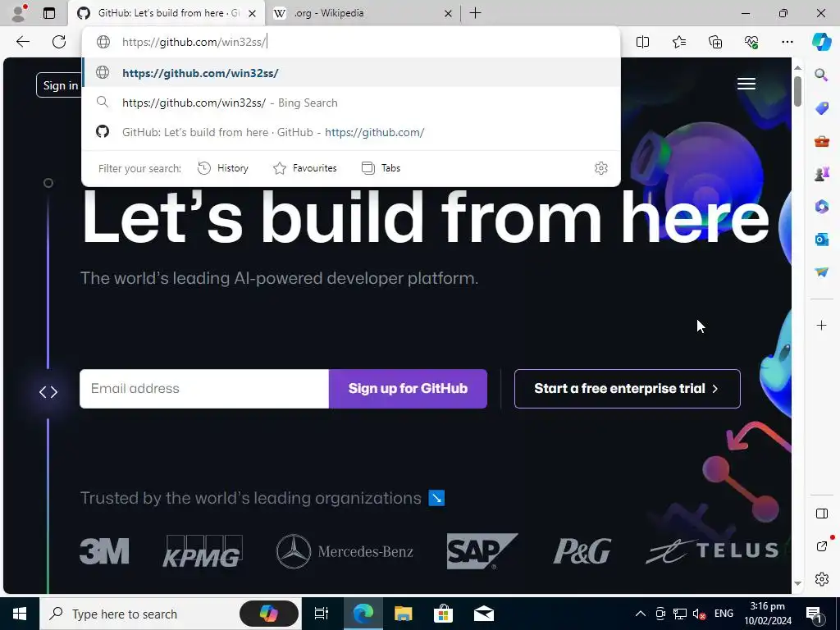Open the sidebar Microsoft 365 icon
The height and width of the screenshot is (630, 840).
pos(821,206)
